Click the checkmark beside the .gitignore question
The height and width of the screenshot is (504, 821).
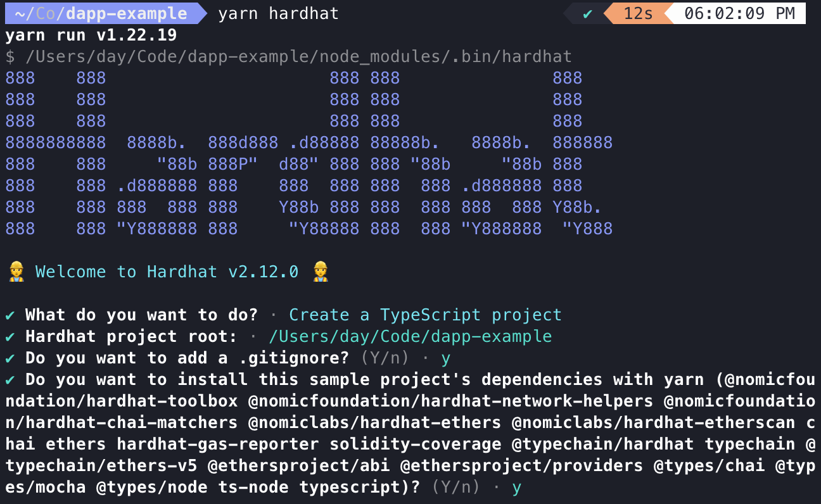(x=10, y=358)
